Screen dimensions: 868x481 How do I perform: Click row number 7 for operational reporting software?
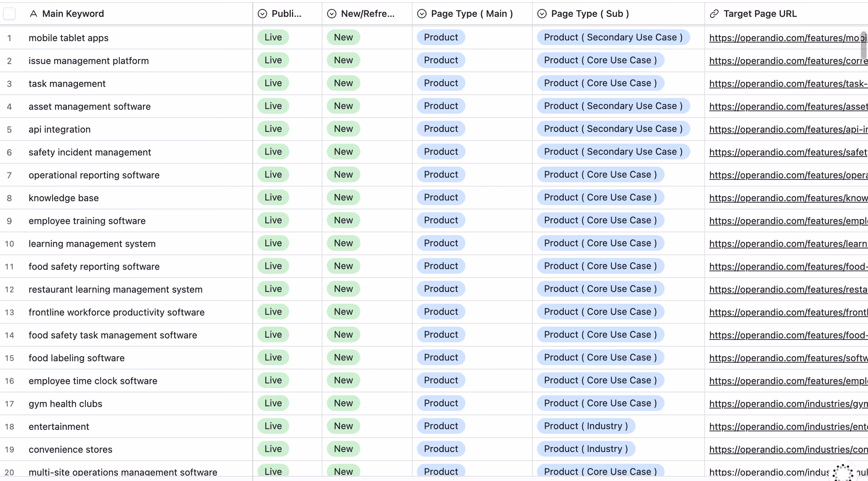(x=9, y=176)
